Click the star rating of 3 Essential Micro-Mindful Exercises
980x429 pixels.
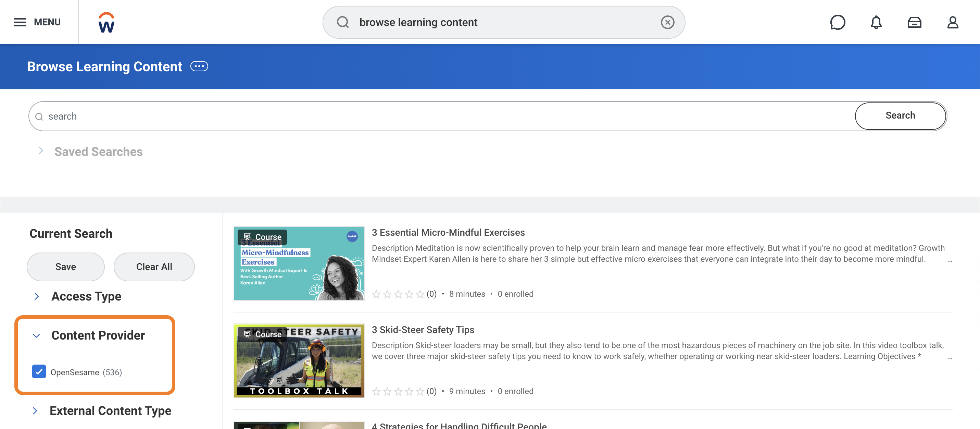click(398, 294)
